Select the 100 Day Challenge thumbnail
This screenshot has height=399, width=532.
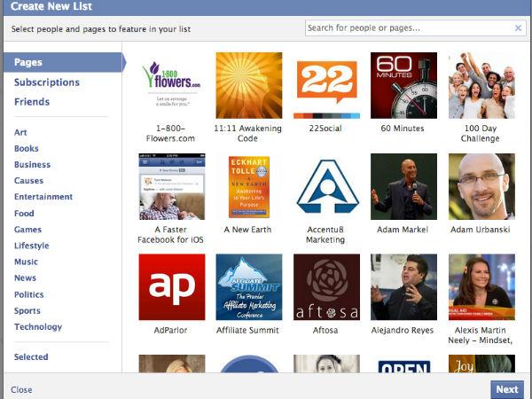pos(481,85)
